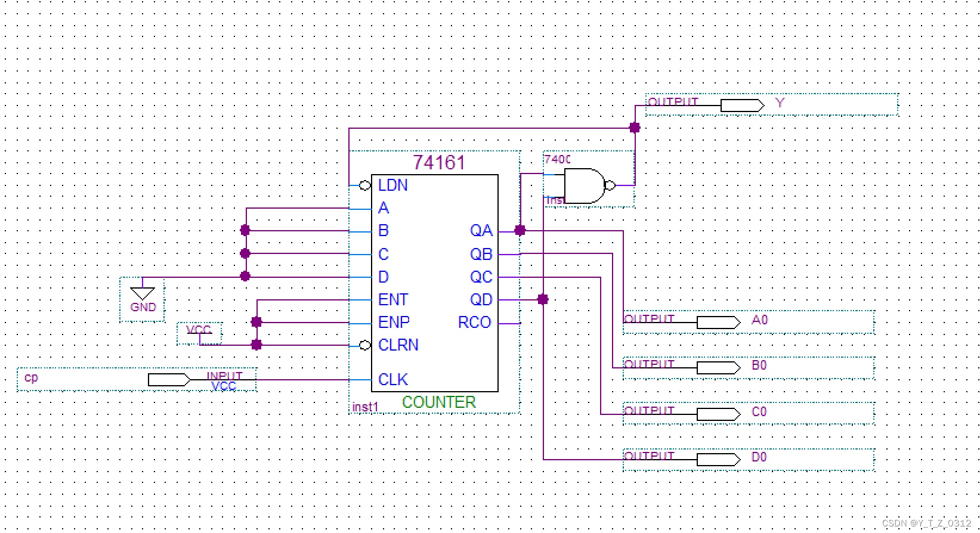Click the junction dot on C input wire
The height and width of the screenshot is (533, 980).
coord(245,253)
